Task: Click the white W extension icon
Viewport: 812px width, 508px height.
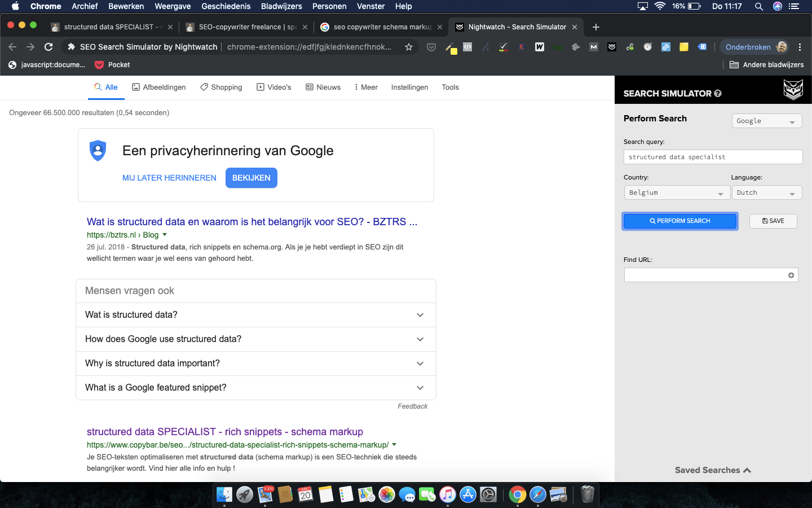Action: 540,47
